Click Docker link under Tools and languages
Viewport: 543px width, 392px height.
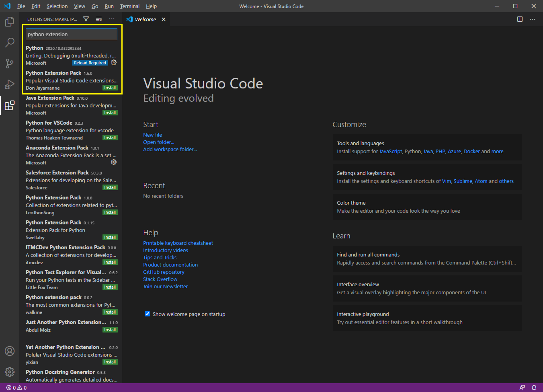(471, 152)
